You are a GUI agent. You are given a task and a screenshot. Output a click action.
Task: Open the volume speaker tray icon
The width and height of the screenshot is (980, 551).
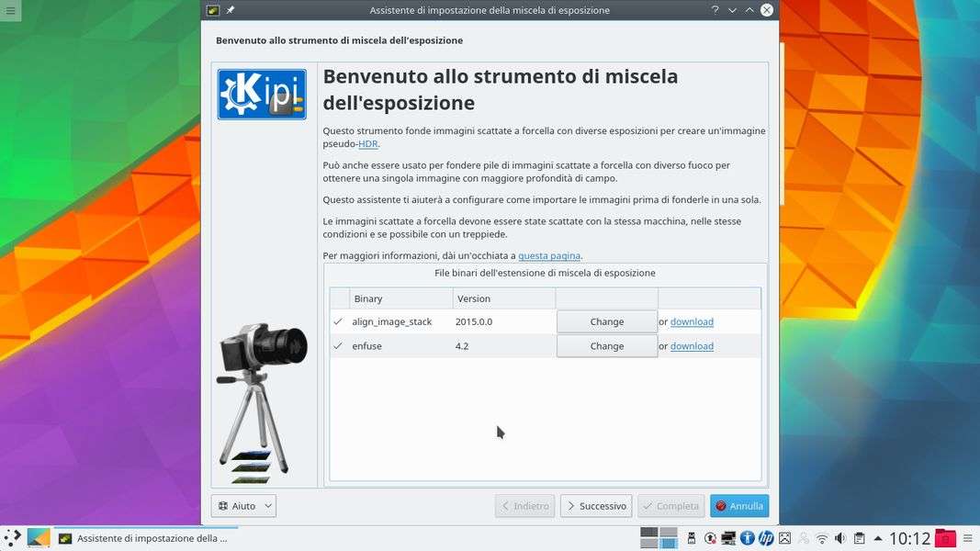point(840,538)
